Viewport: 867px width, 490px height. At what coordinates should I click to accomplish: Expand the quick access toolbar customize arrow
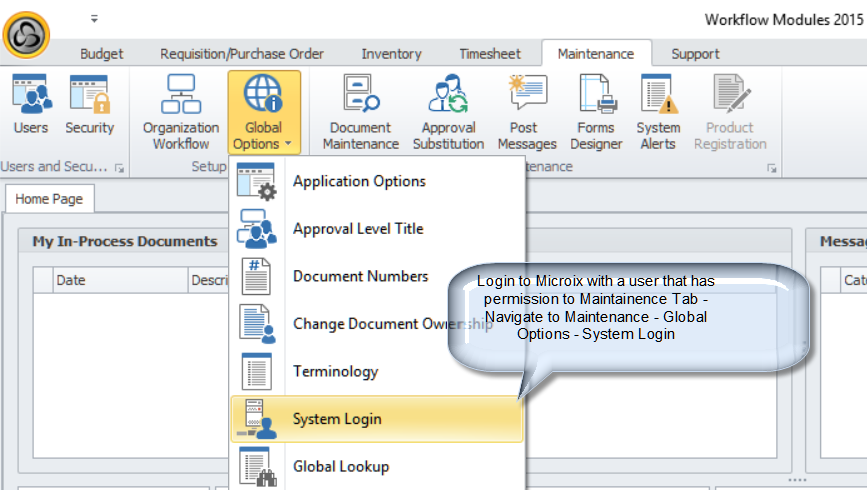click(94, 19)
